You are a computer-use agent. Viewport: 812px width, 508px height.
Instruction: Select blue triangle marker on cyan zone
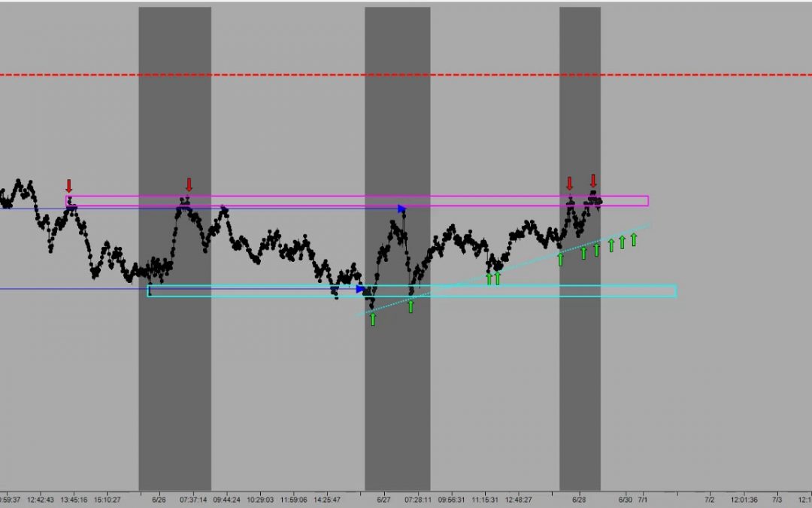point(361,289)
